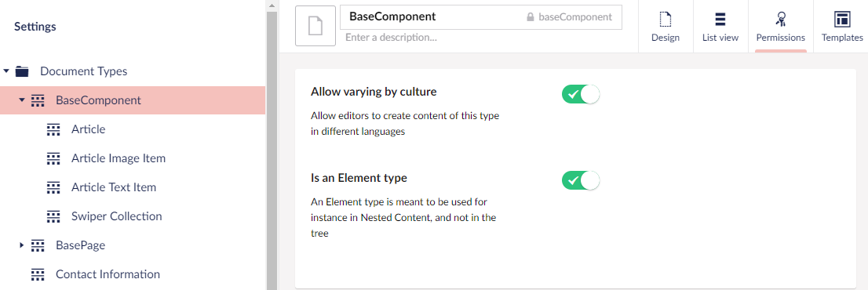Click the Settings section heading
Viewport: 868px width, 290px height.
tap(35, 26)
